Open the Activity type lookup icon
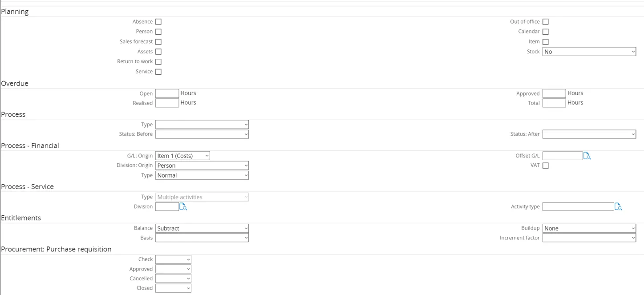644x295 pixels. pyautogui.click(x=618, y=207)
